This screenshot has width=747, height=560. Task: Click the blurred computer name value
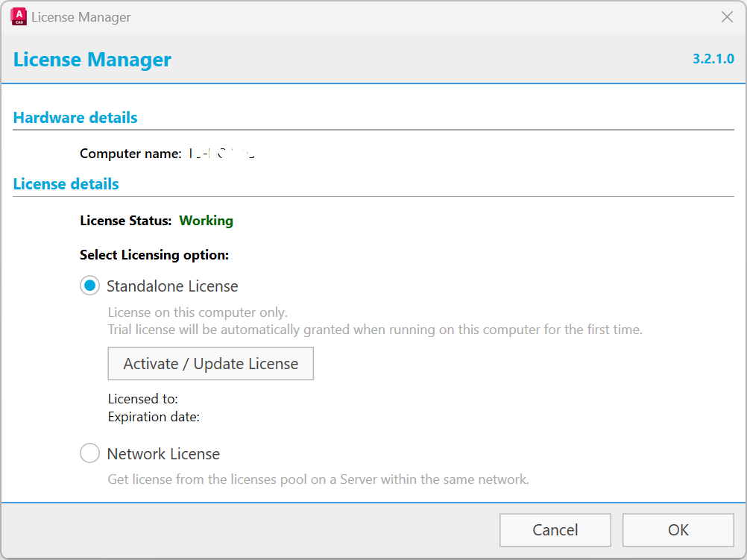click(x=221, y=154)
